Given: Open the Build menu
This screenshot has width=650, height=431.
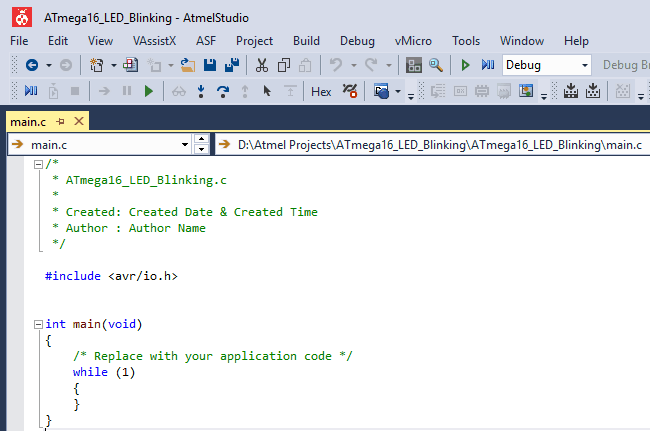Looking at the screenshot, I should click(306, 41).
